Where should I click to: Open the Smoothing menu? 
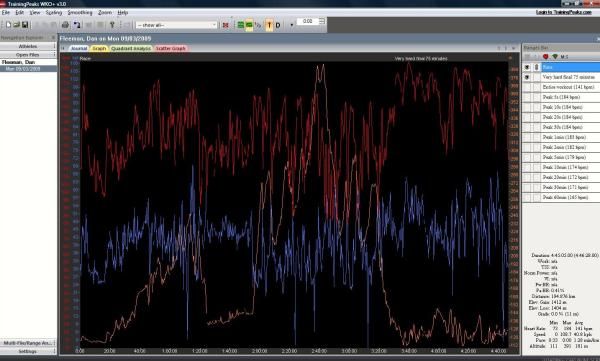(80, 13)
